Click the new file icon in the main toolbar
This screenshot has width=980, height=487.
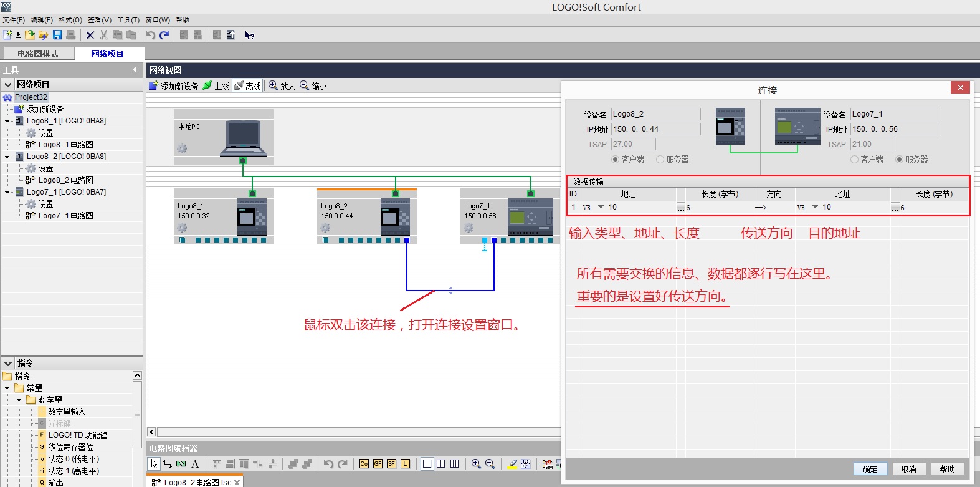[x=8, y=35]
